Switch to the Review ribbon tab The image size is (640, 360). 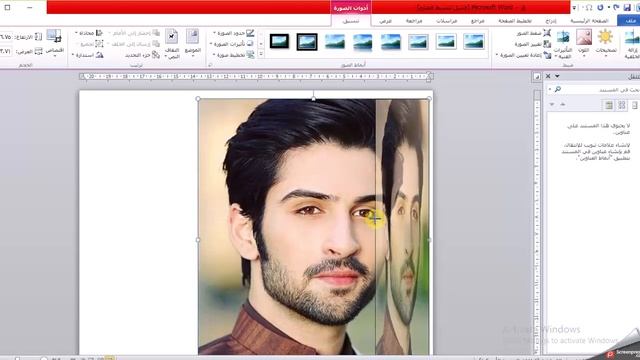click(x=414, y=21)
